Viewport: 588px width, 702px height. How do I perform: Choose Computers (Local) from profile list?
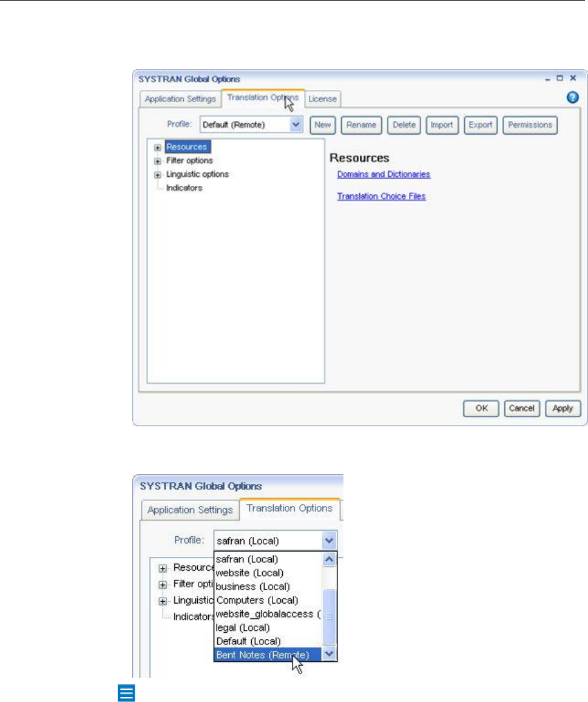pyautogui.click(x=268, y=600)
